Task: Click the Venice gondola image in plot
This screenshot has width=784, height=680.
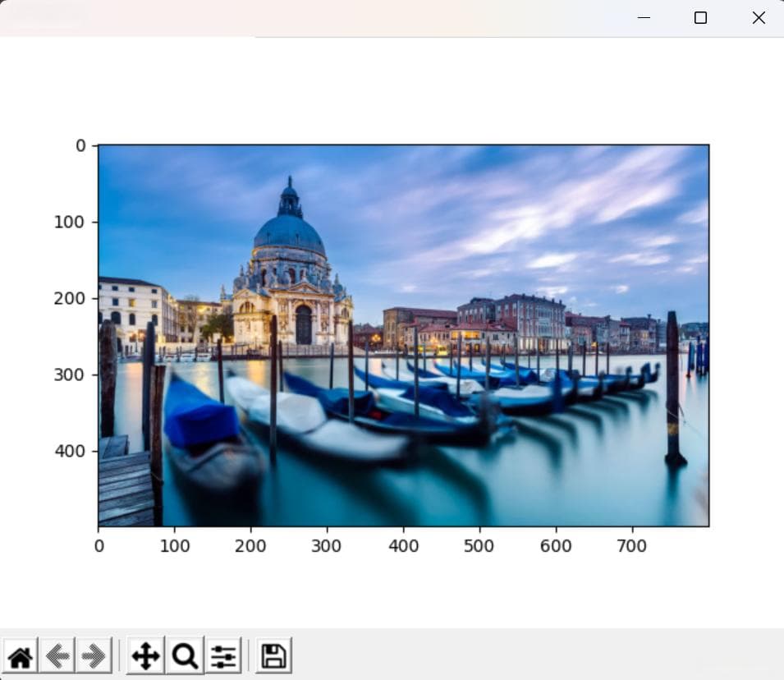Action: point(404,335)
